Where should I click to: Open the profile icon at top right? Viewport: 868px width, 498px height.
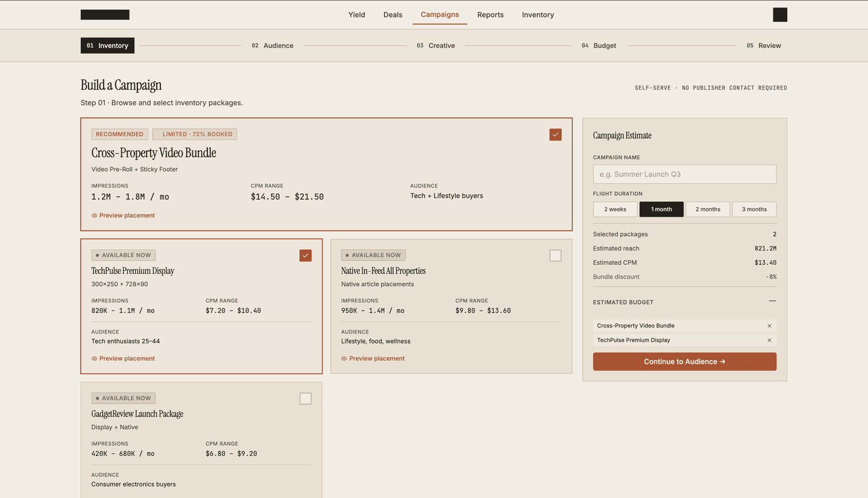coord(780,14)
